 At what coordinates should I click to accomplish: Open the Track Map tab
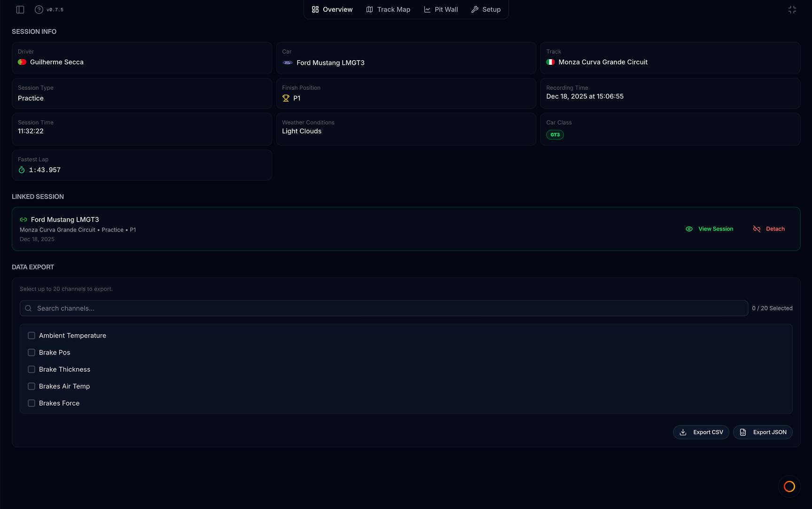[x=388, y=9]
